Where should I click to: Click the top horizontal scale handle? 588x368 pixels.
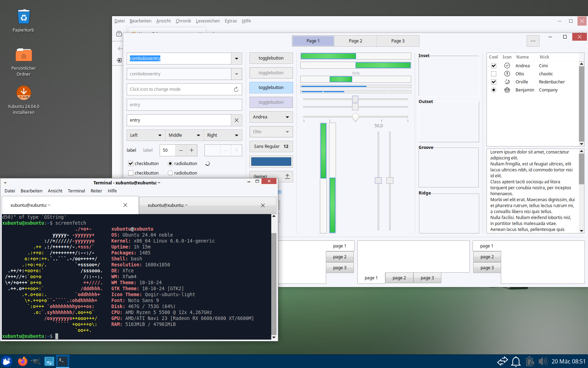tap(355, 99)
